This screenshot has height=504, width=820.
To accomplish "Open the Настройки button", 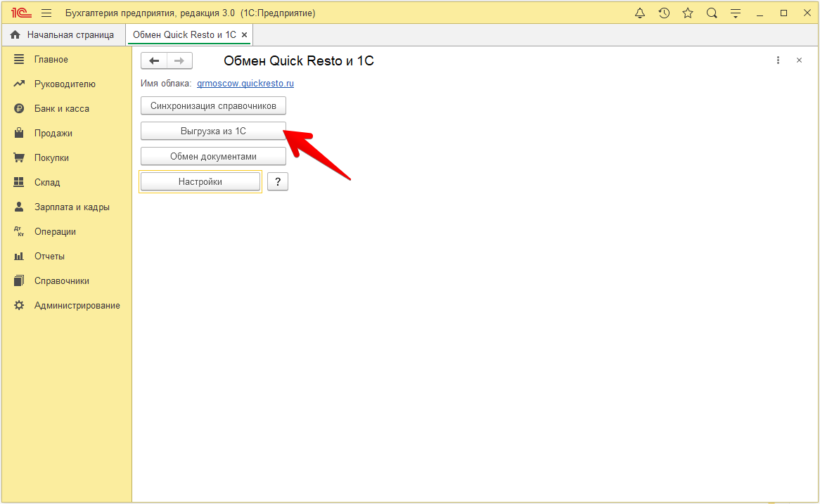I will (x=200, y=182).
